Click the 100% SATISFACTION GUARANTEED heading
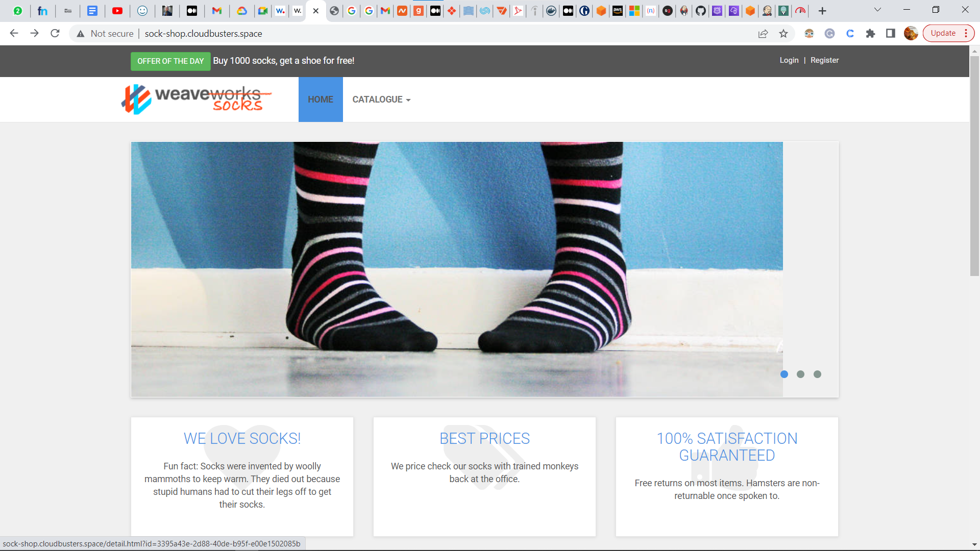The height and width of the screenshot is (551, 980). coord(727,447)
